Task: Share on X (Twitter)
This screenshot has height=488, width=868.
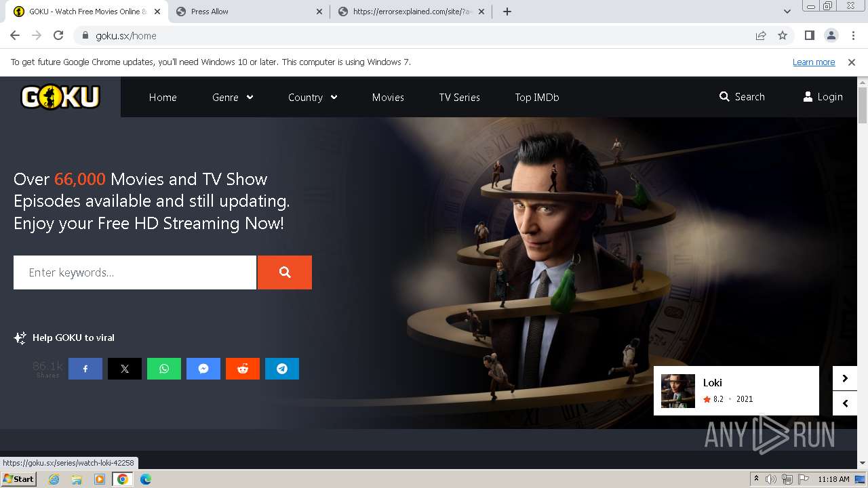Action: point(125,369)
